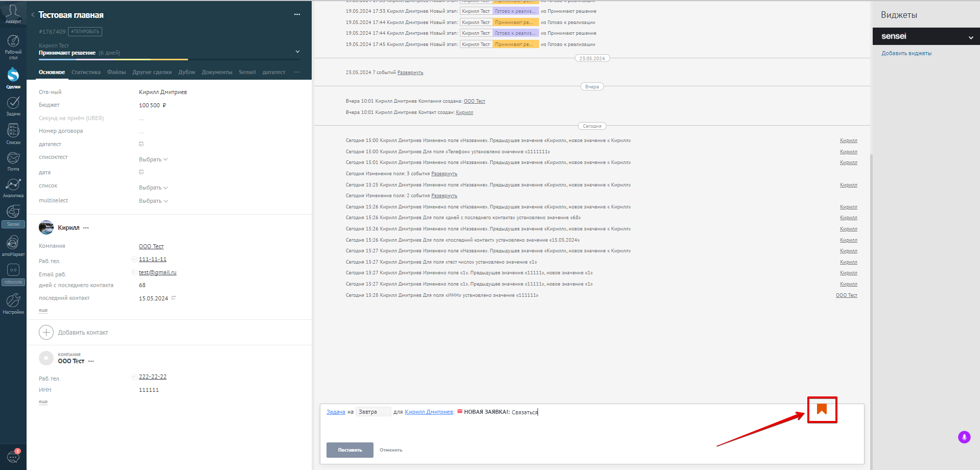The image size is (980, 470).
Task: Click the Добавить контакт plus button
Action: click(46, 333)
